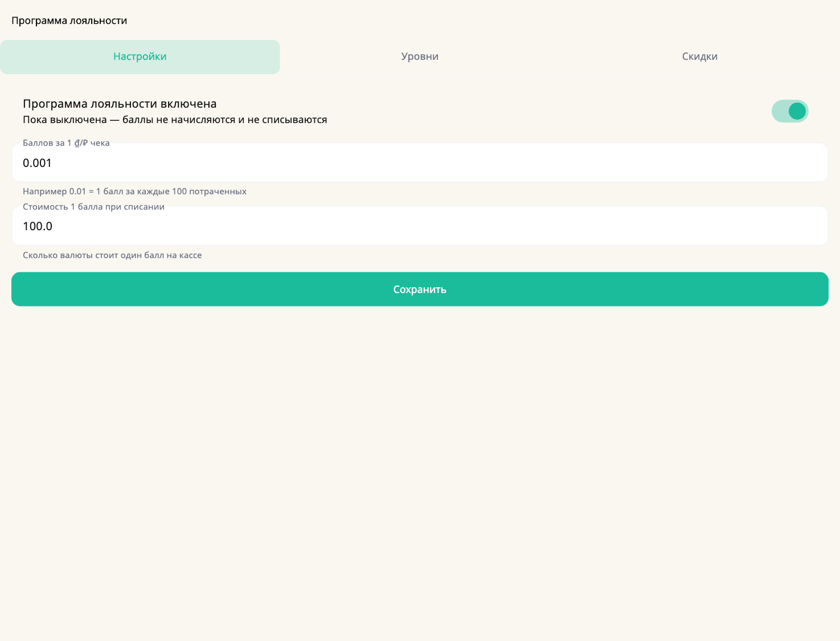Image resolution: width=840 pixels, height=641 pixels.
Task: Click the Пока выключена description text
Action: coord(175,120)
